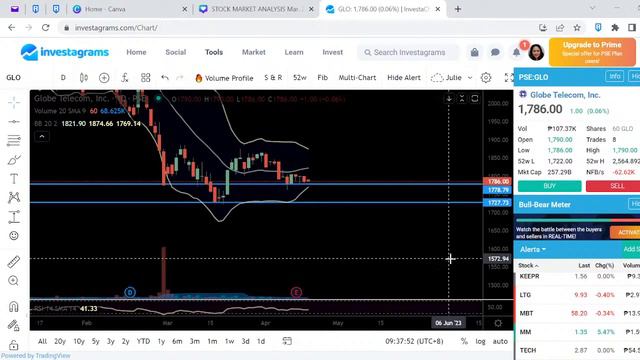This screenshot has width=640, height=360.
Task: Open the chart patterns tool
Action: 14,198
